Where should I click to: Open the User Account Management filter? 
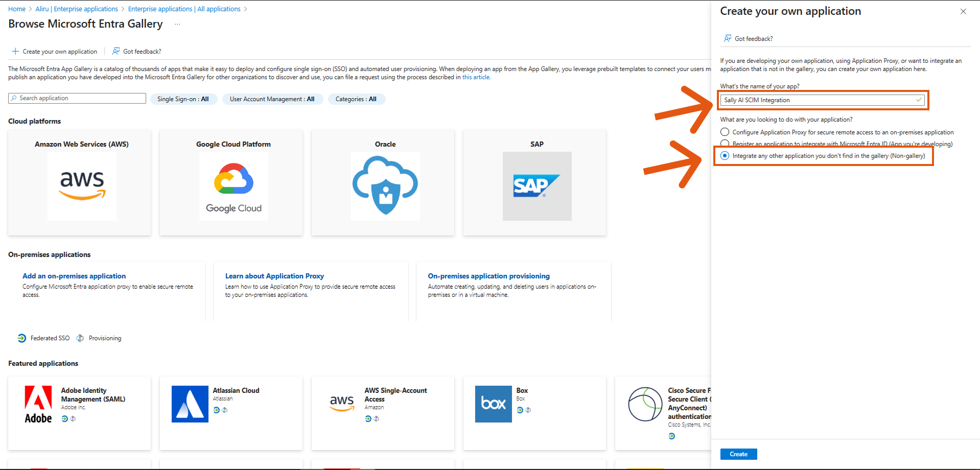(272, 99)
